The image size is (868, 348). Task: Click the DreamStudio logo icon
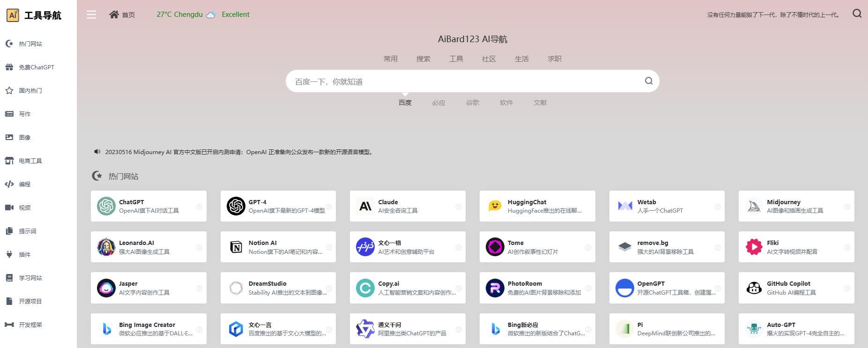point(236,288)
